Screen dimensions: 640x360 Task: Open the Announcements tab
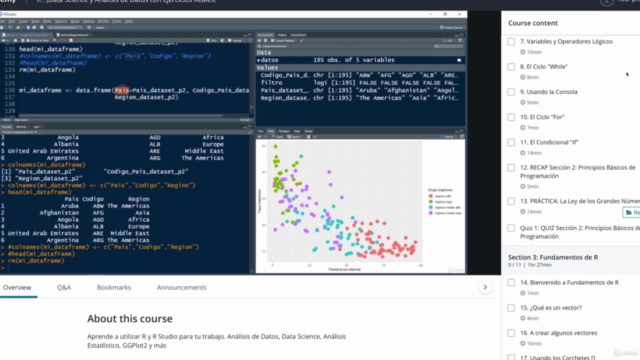pyautogui.click(x=182, y=287)
